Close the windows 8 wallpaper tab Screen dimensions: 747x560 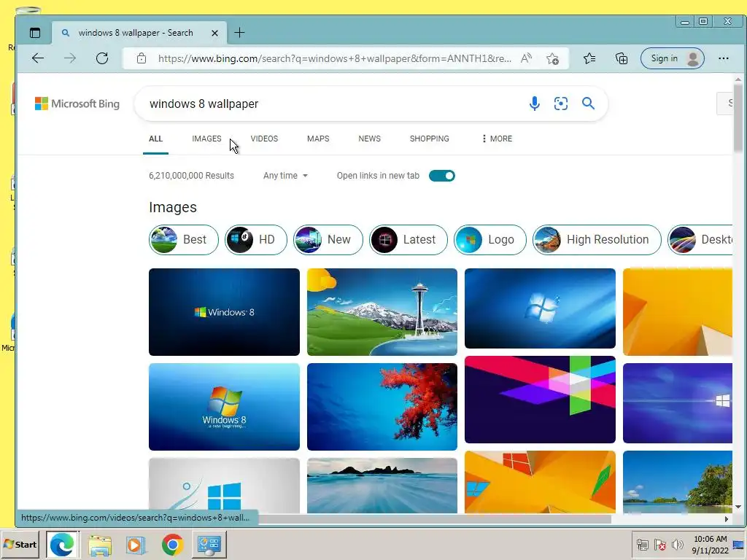click(215, 33)
